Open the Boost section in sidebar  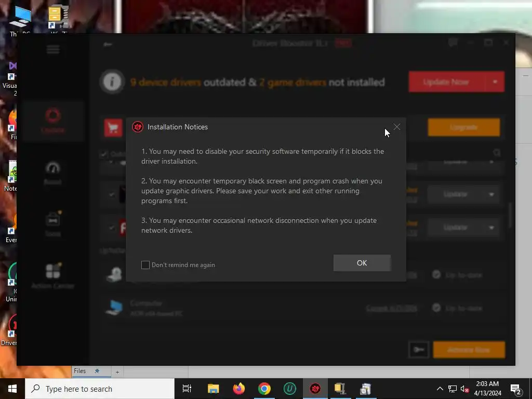click(x=53, y=173)
